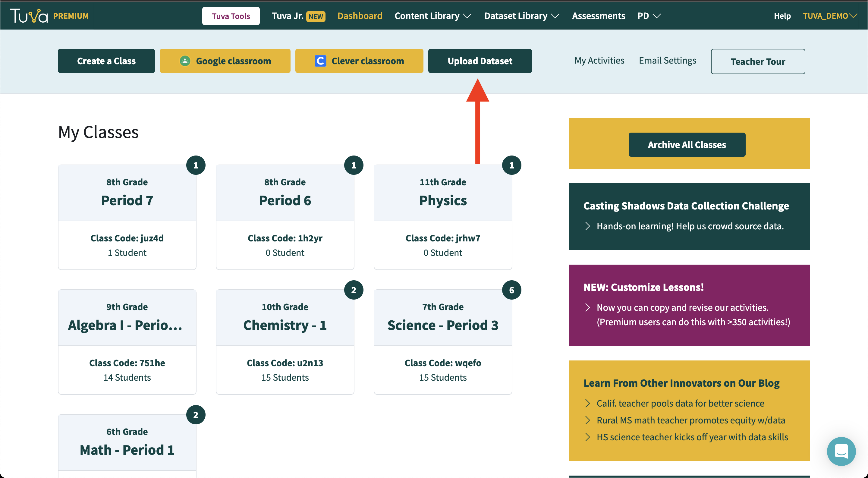The image size is (868, 478).
Task: Click notification badge on Physics card
Action: 511,165
